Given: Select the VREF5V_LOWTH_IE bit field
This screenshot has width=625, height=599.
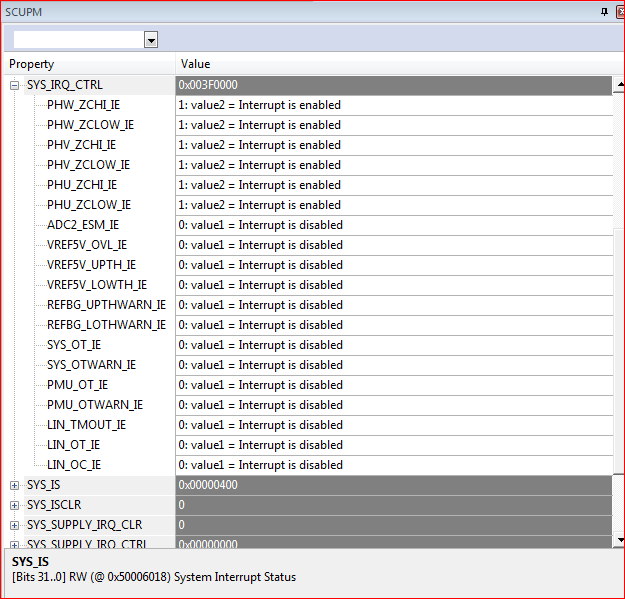Looking at the screenshot, I should click(x=97, y=285).
